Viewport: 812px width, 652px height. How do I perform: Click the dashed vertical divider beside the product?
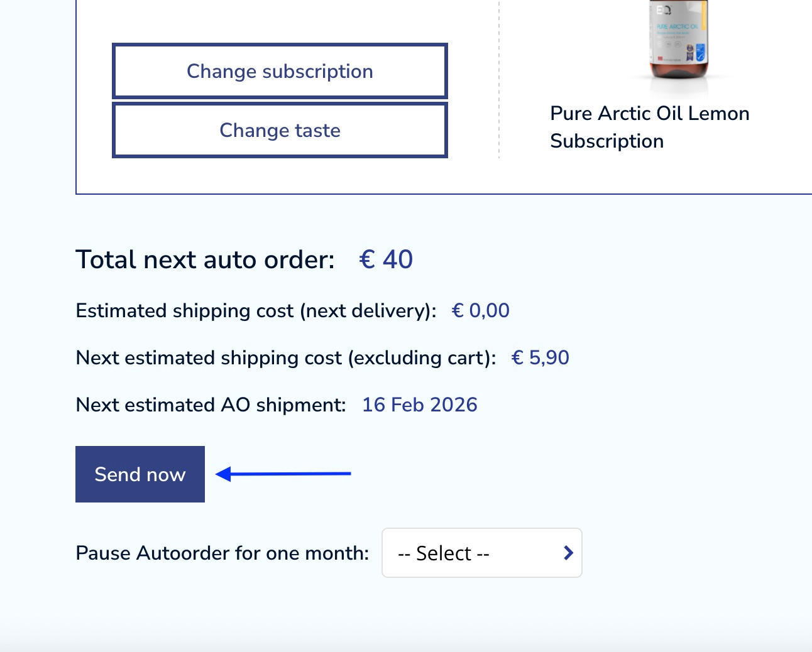pos(499,79)
